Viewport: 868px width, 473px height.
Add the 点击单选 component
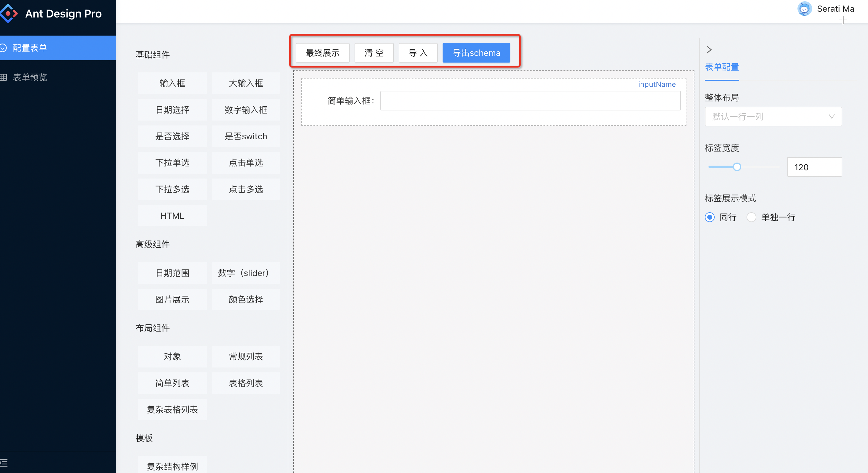[x=246, y=163]
